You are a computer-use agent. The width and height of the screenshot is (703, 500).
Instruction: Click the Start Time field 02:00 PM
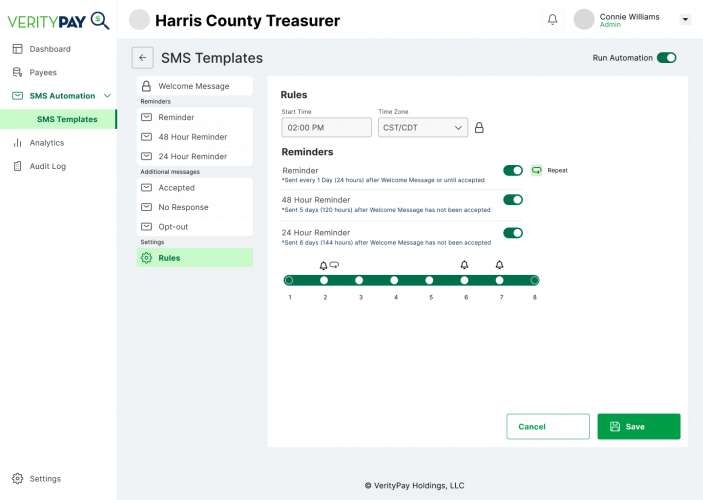click(326, 127)
